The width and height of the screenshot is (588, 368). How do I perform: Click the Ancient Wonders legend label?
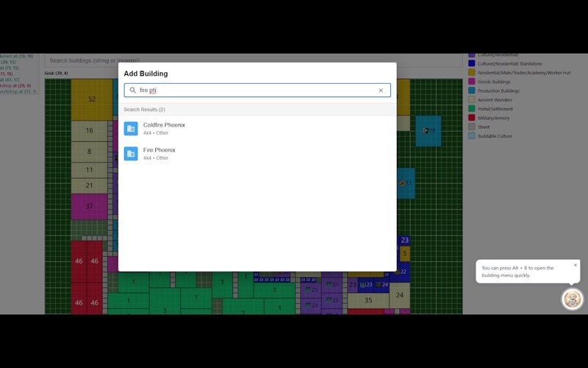tap(495, 100)
